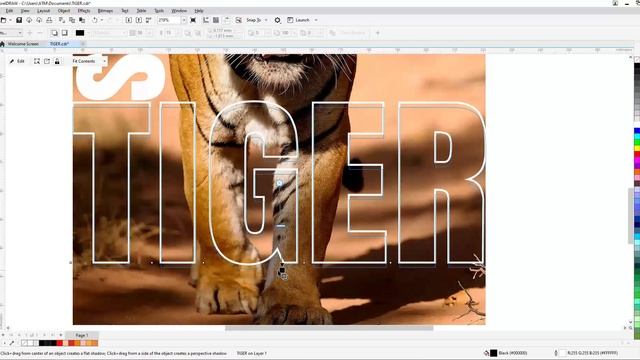Click the black shadow color swatch
640x360 pixels.
tap(80, 33)
